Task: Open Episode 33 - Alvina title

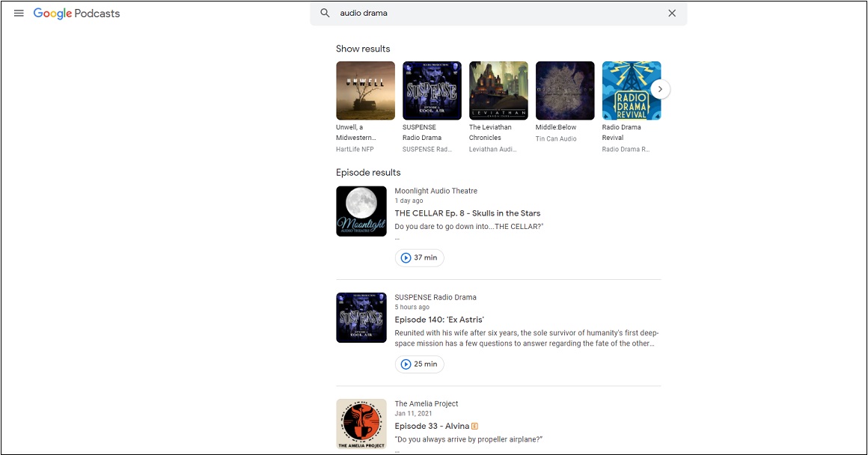Action: (432, 427)
